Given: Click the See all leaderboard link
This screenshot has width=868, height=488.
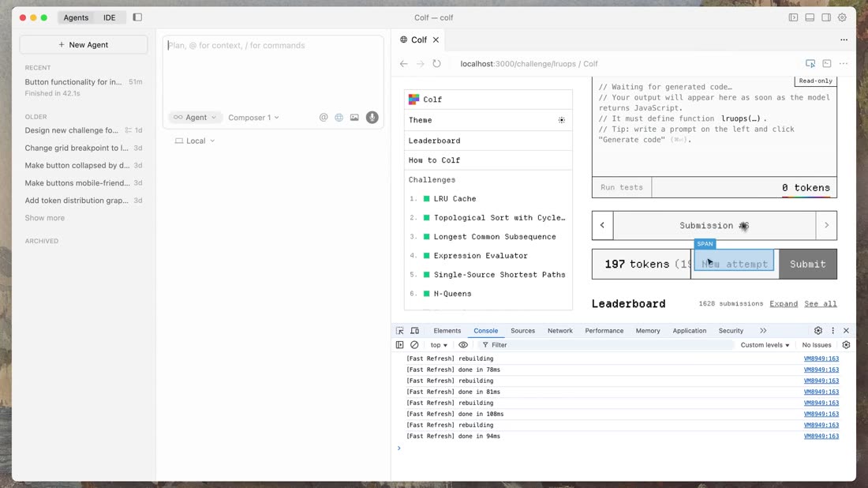Looking at the screenshot, I should tap(821, 303).
